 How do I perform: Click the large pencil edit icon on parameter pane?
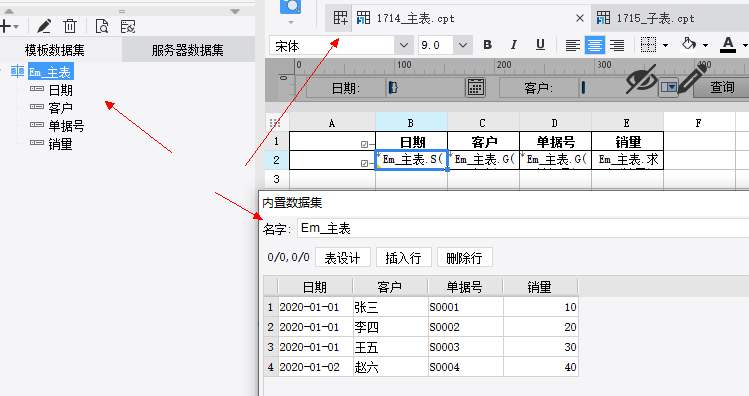pyautogui.click(x=693, y=78)
